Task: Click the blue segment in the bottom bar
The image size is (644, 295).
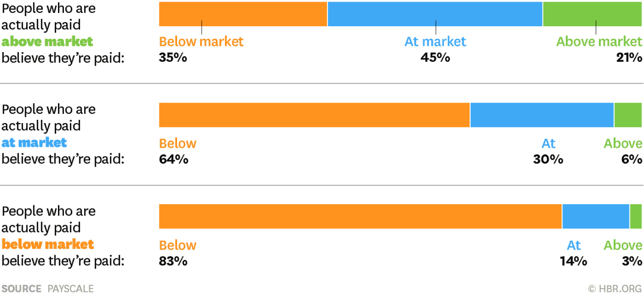Action: [596, 217]
